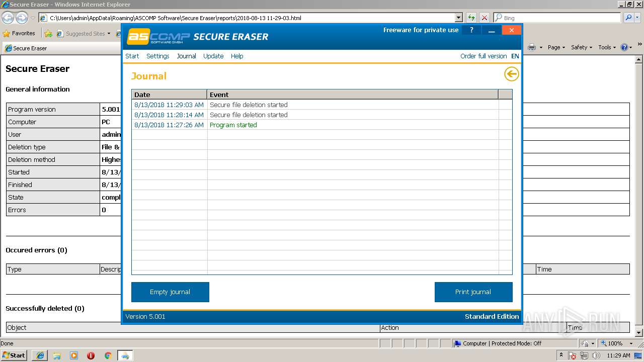Viewport: 644px width, 362px height.
Task: Expand the Suggested Sites dropdown
Action: [109, 34]
